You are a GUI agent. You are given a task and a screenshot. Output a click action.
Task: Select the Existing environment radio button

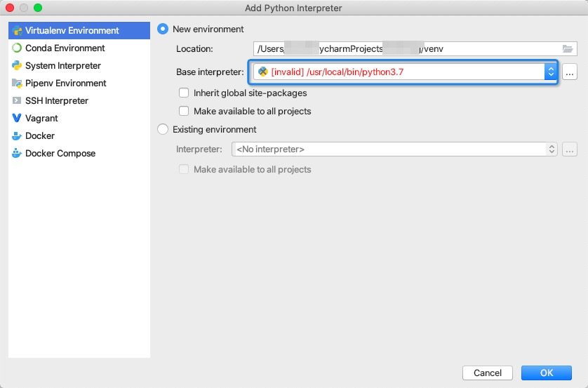point(163,130)
